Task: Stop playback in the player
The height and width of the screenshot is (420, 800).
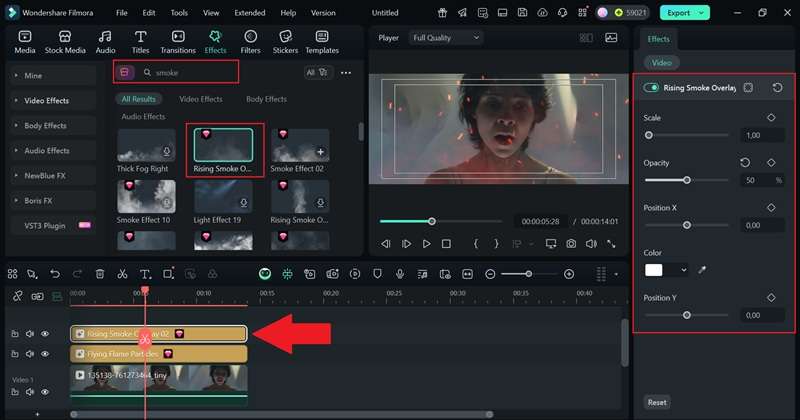Action: tap(446, 244)
